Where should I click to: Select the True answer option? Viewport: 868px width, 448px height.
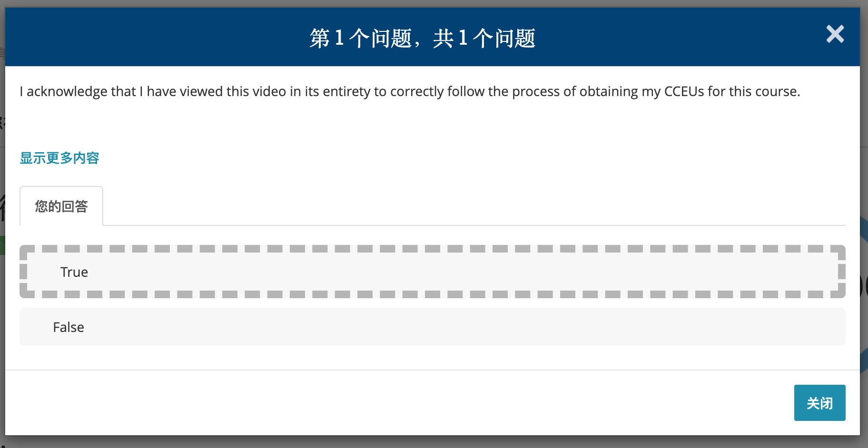pos(432,272)
